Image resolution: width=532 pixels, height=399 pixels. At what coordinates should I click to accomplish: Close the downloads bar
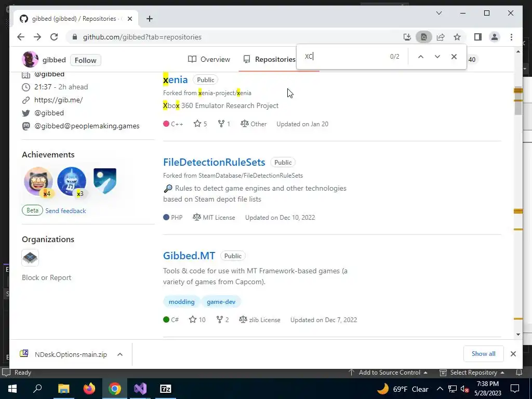(513, 354)
